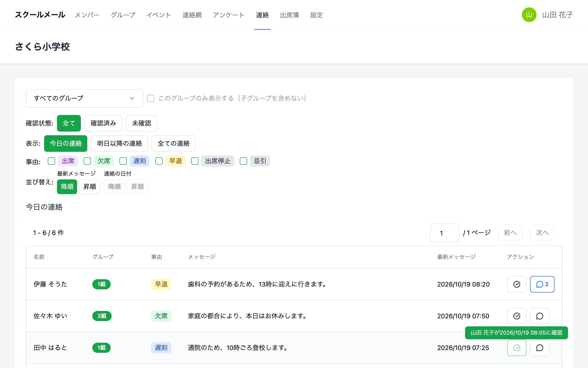Switch to the 連絡網 tab
Screen dimensions: 588x368
[192, 15]
